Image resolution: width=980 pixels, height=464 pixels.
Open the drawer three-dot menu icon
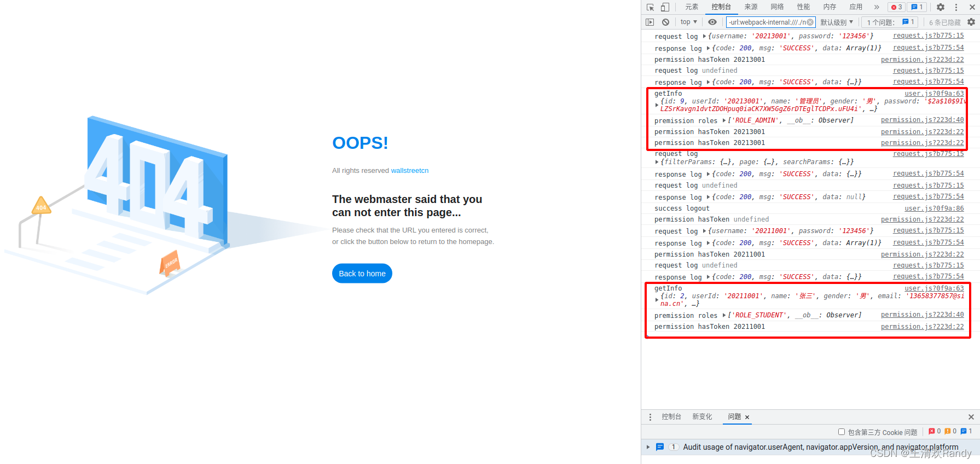click(x=650, y=417)
